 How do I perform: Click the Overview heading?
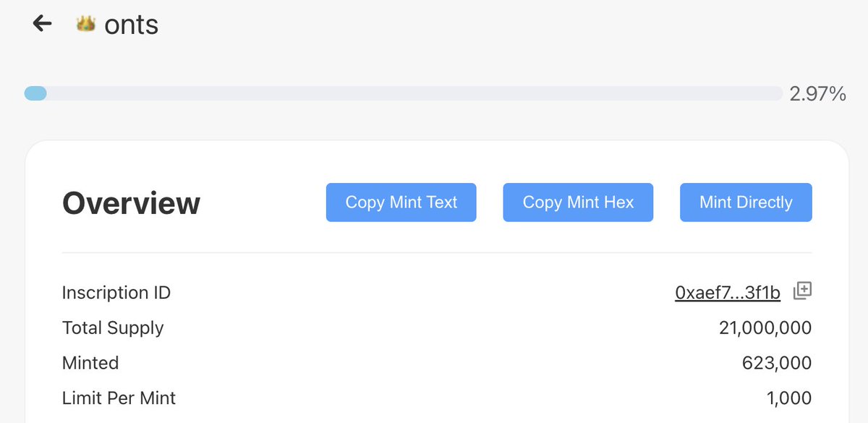132,203
